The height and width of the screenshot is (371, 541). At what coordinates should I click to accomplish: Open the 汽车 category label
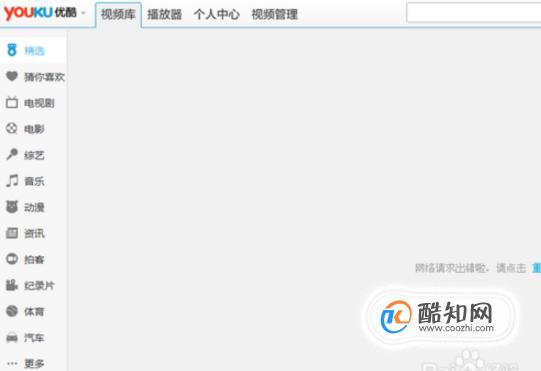point(34,338)
